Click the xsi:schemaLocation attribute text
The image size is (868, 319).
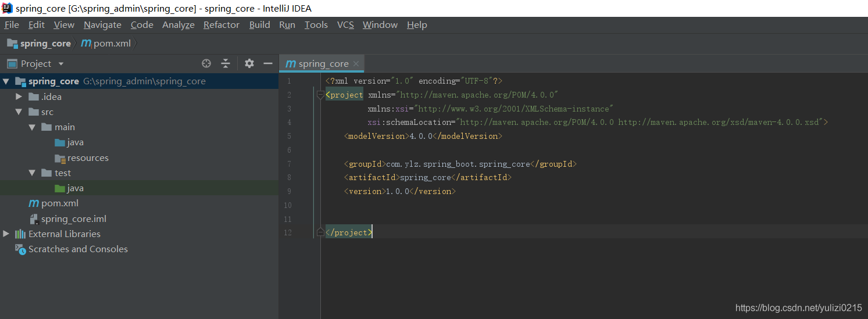click(x=598, y=122)
